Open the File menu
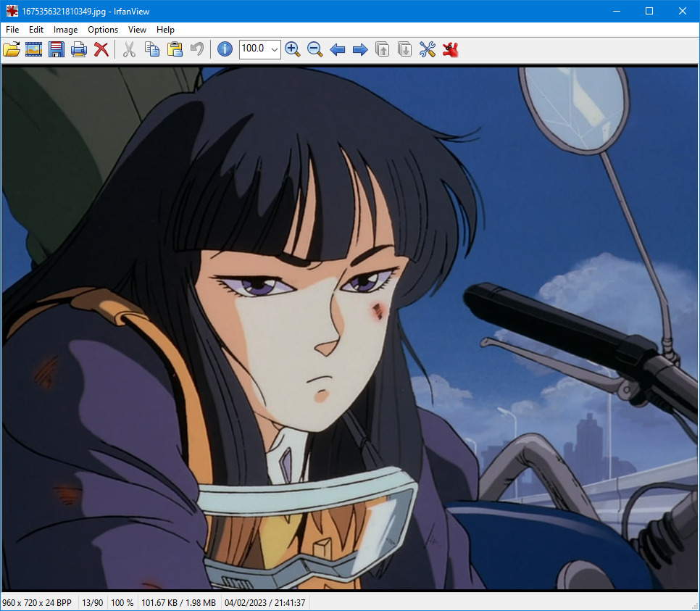The width and height of the screenshot is (700, 611). tap(12, 30)
